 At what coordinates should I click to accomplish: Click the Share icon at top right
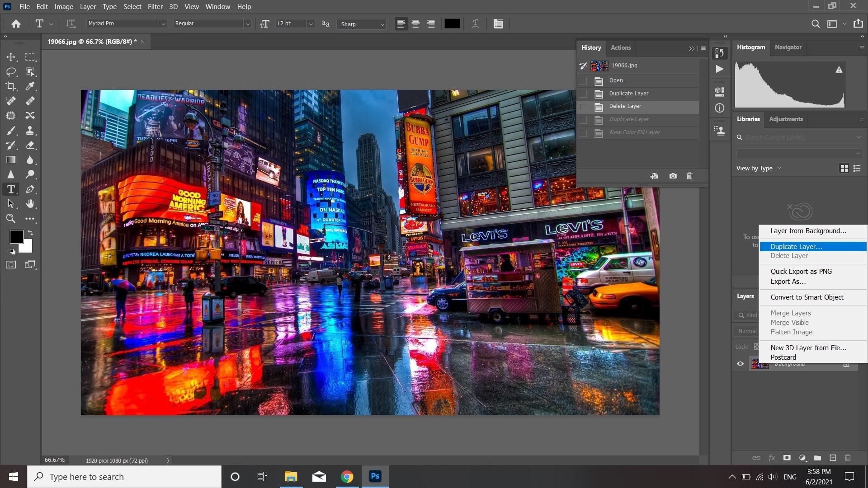(858, 23)
